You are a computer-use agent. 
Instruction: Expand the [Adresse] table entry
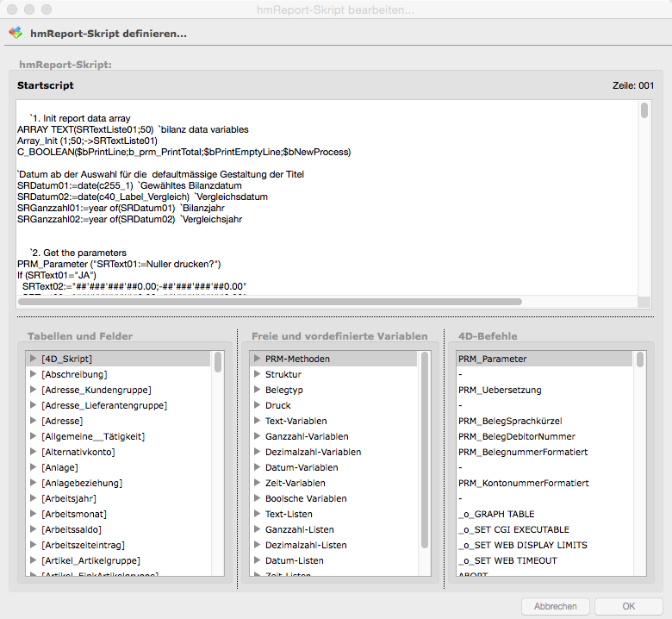[x=33, y=421]
